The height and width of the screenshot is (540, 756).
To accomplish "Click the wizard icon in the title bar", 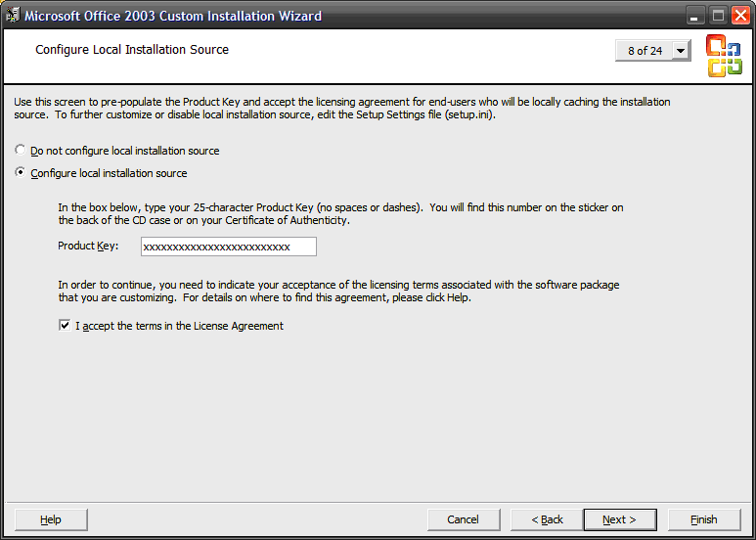I will pos(13,16).
